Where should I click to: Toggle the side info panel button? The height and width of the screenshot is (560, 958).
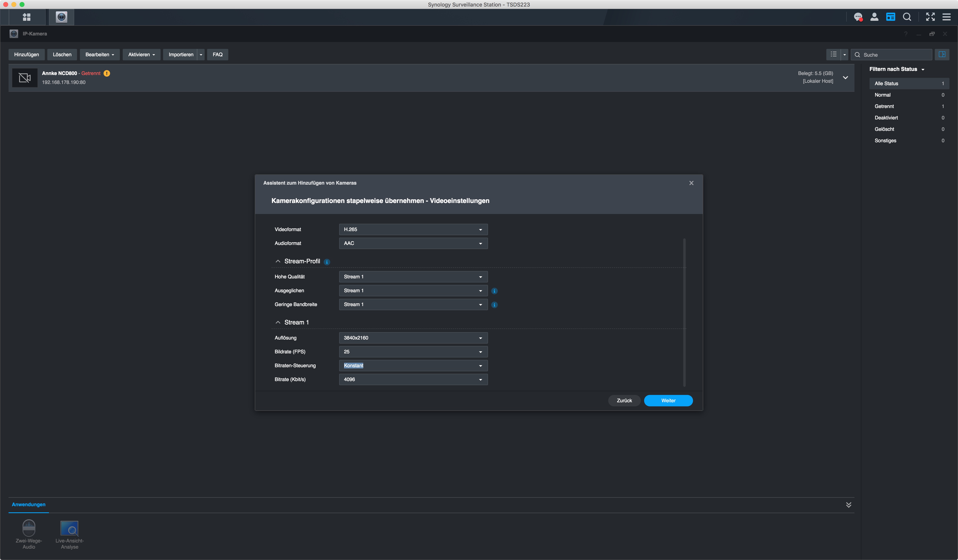click(x=942, y=54)
